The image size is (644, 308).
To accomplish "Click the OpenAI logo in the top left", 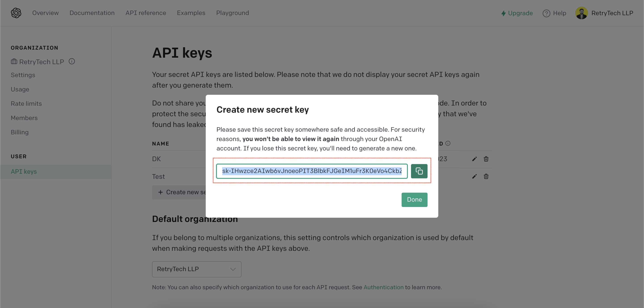I will tap(16, 13).
